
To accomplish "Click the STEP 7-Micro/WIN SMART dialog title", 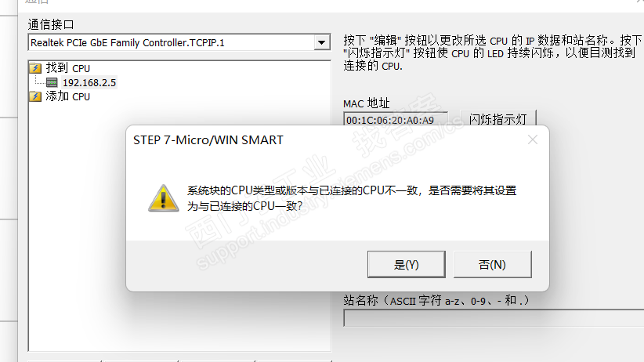I will coord(208,140).
